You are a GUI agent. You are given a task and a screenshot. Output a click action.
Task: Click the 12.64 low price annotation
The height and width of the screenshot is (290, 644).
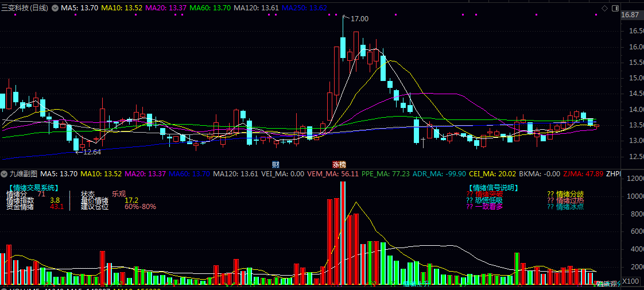[x=92, y=152]
